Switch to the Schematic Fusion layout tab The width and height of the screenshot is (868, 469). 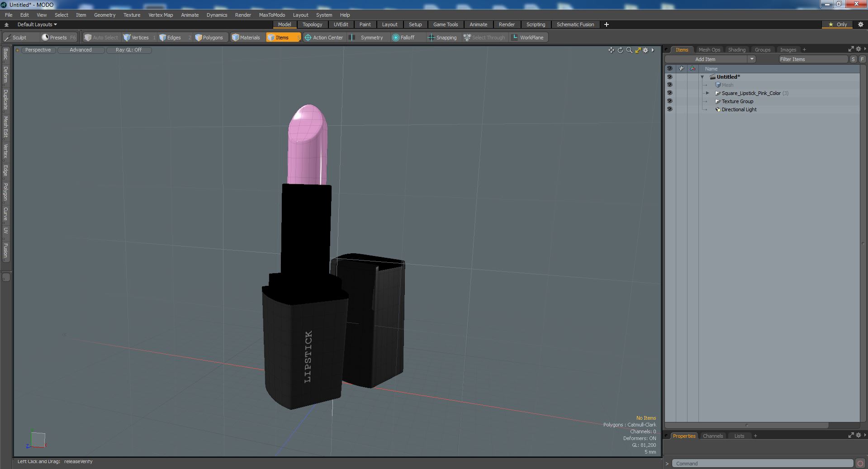tap(575, 24)
